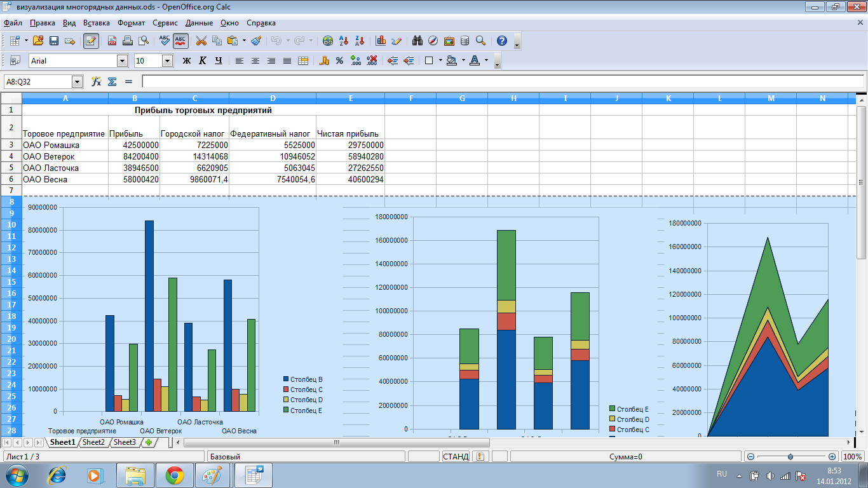The image size is (868, 488).
Task: Run the Spelling check
Action: (165, 41)
